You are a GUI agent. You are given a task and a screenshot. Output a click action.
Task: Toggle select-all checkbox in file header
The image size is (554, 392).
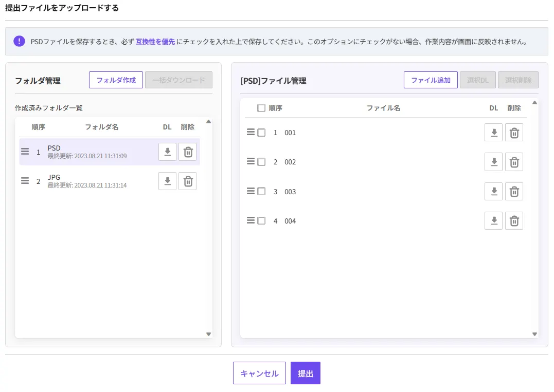[x=261, y=108]
